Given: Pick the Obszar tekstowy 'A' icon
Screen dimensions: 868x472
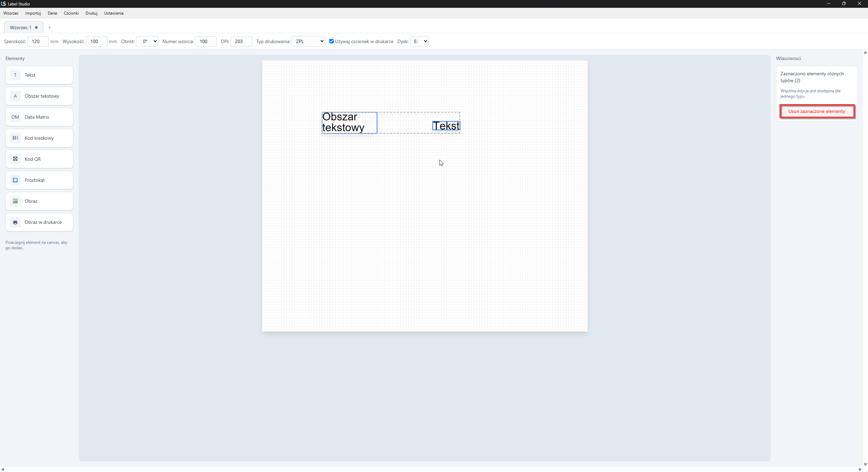Looking at the screenshot, I should [x=15, y=96].
